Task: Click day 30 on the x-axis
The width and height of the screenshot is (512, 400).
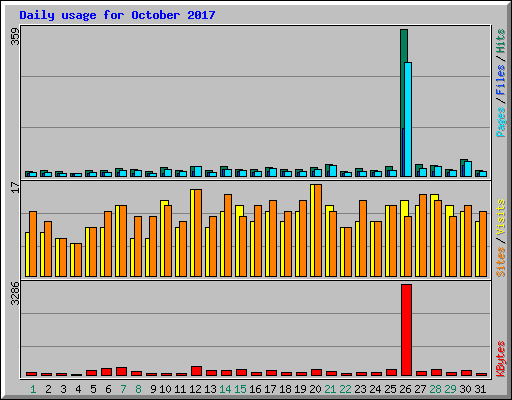Action: point(465,389)
